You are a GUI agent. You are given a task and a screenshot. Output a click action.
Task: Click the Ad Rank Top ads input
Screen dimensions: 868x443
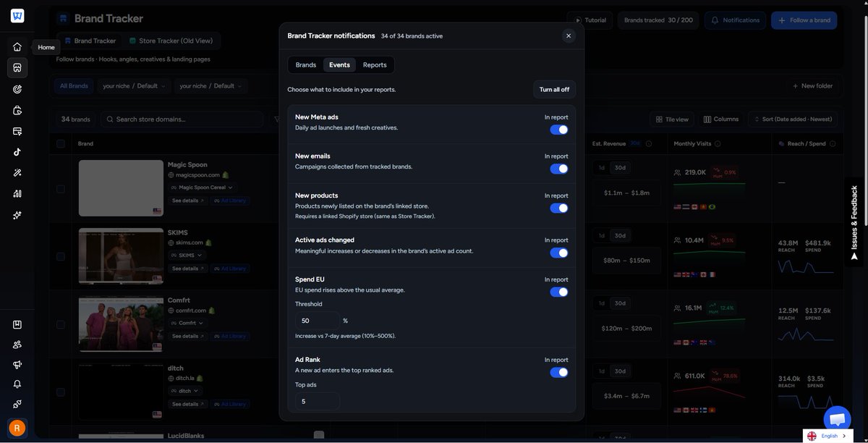point(317,401)
